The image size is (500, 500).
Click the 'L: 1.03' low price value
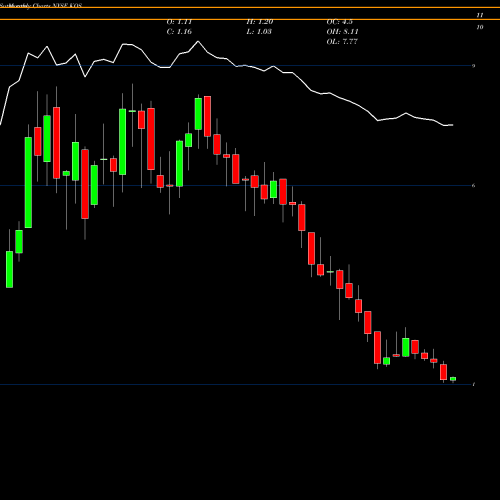(x=259, y=32)
